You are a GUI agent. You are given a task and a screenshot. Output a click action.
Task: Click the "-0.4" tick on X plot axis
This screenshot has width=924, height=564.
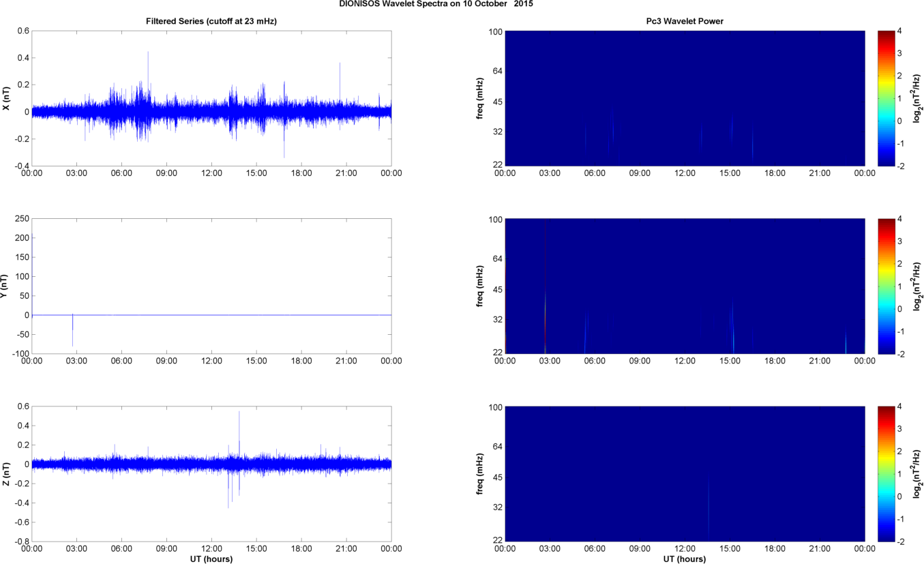click(x=20, y=166)
